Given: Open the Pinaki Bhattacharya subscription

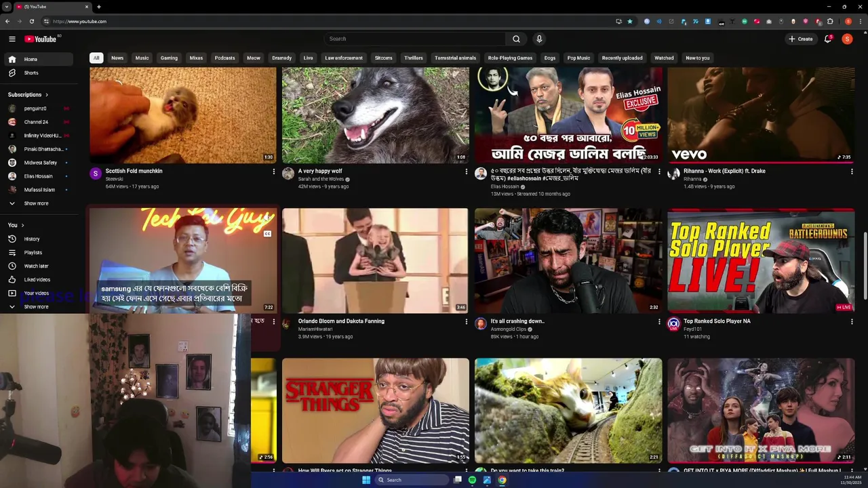Looking at the screenshot, I should coord(38,149).
